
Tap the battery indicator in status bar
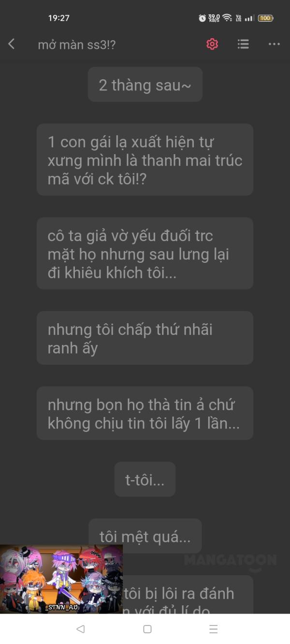pyautogui.click(x=265, y=18)
